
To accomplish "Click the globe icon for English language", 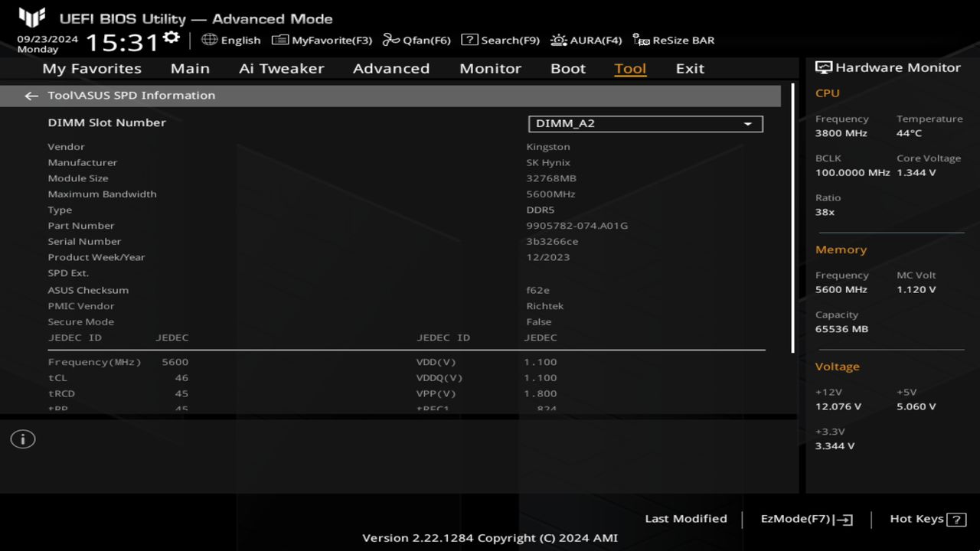I will point(209,40).
